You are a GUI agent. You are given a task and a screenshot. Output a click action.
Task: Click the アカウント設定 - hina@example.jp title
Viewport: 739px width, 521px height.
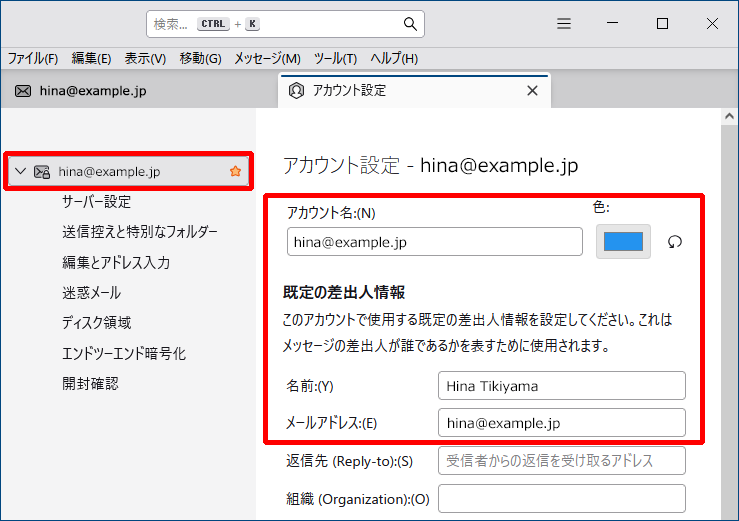(430, 165)
